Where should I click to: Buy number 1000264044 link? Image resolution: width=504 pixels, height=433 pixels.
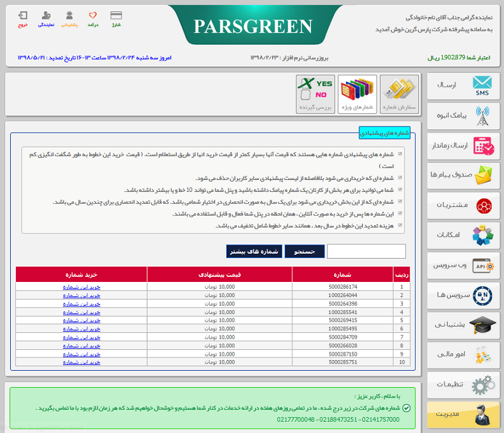coord(82,295)
